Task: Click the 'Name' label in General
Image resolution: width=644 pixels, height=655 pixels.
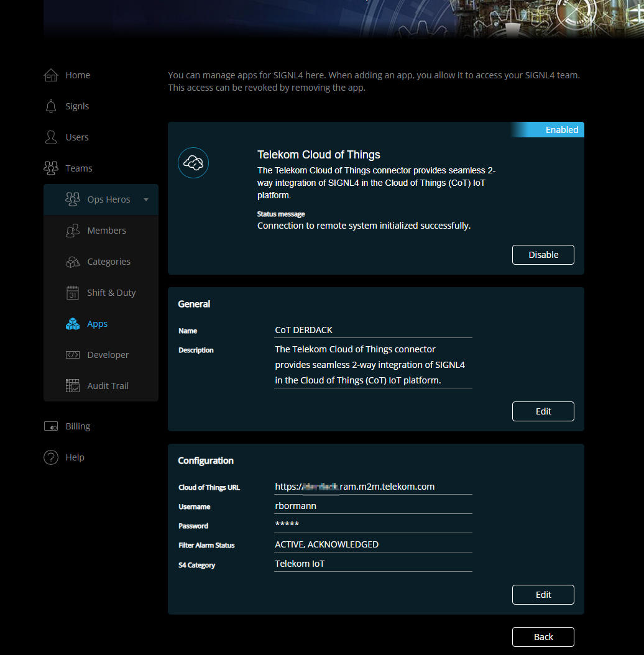Action: pos(188,331)
